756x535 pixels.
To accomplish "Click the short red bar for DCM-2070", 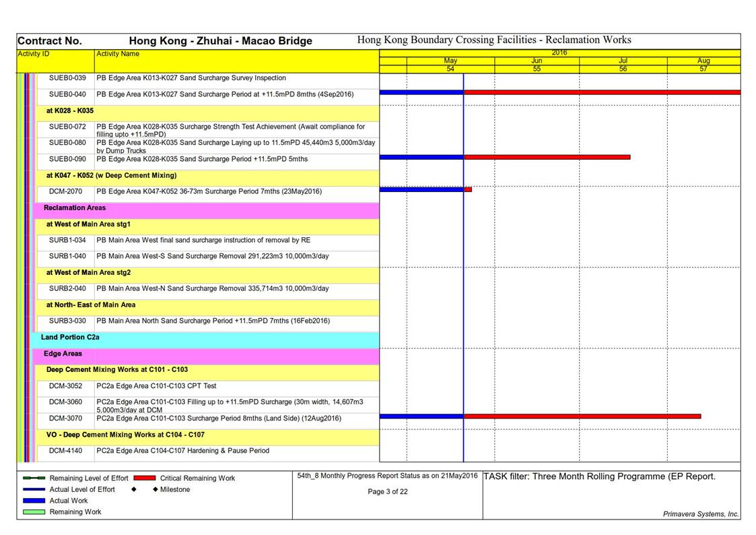I will coord(468,189).
